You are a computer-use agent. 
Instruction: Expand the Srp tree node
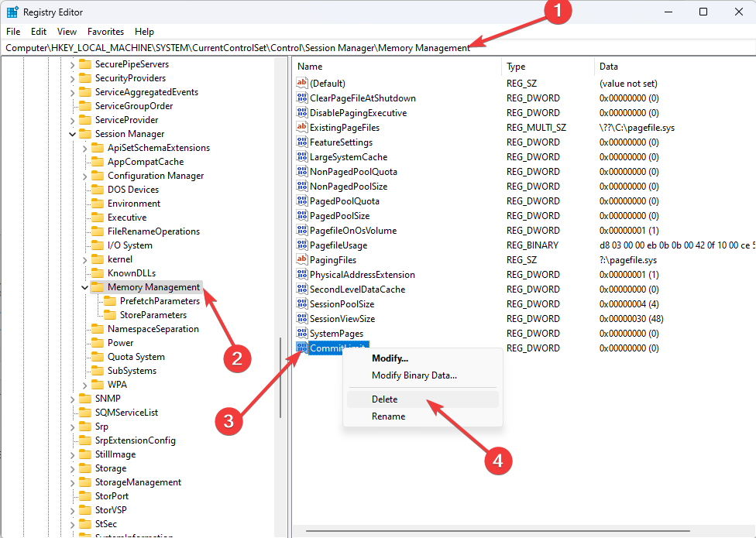[x=72, y=427]
